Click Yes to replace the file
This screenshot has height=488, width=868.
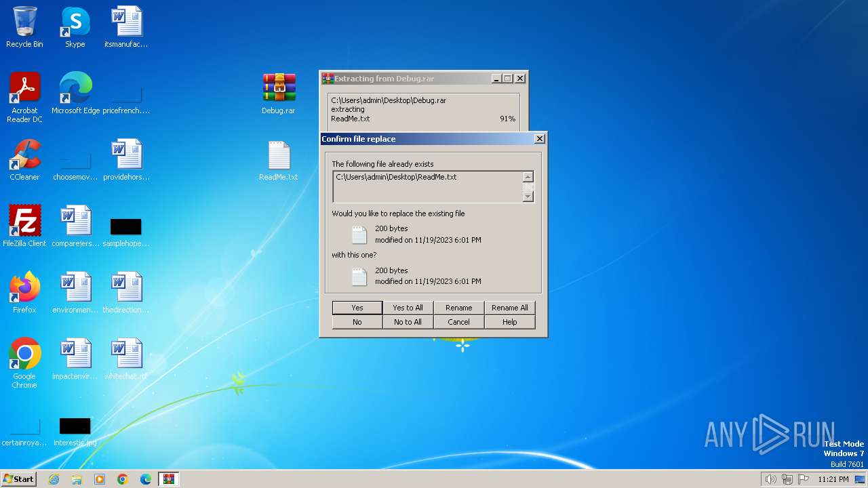pos(357,308)
